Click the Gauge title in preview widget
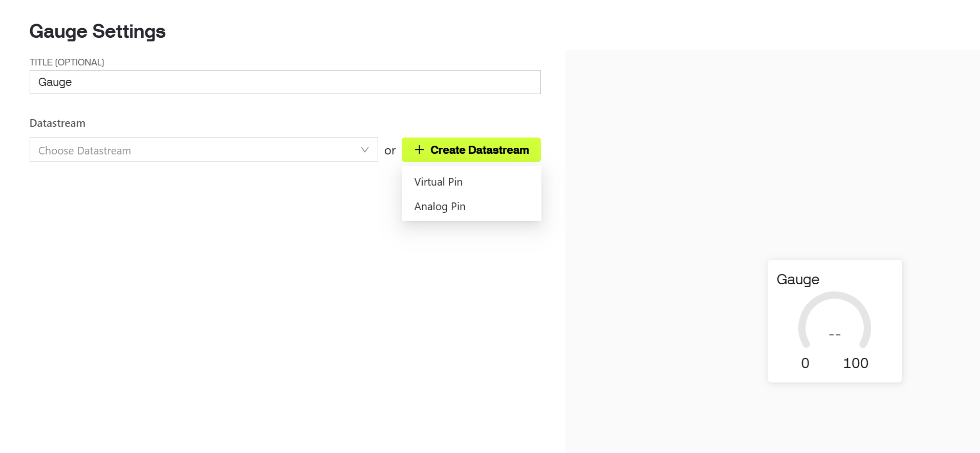The height and width of the screenshot is (453, 980). (x=798, y=280)
